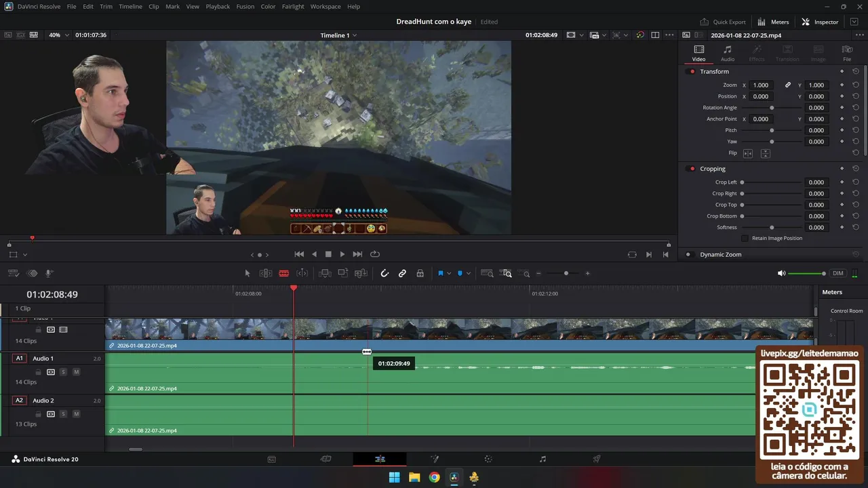
Task: Choose the Dynamic Trim Mode tool
Action: click(302, 273)
